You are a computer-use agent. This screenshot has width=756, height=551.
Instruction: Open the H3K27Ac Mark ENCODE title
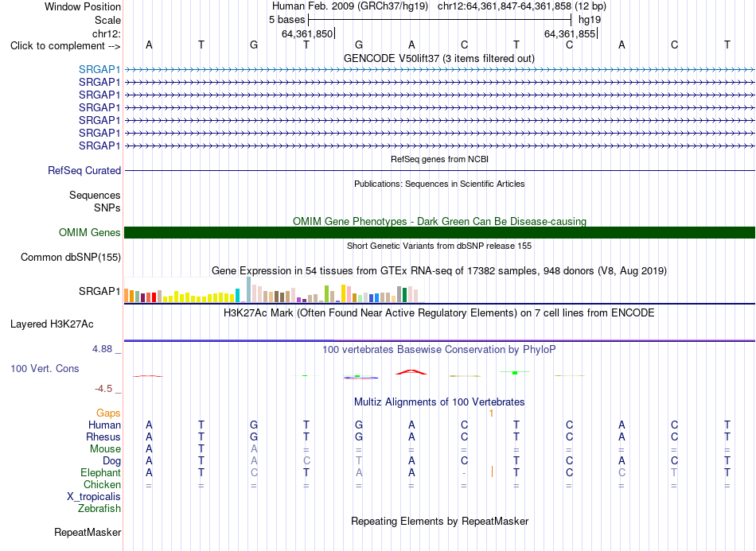(x=438, y=313)
